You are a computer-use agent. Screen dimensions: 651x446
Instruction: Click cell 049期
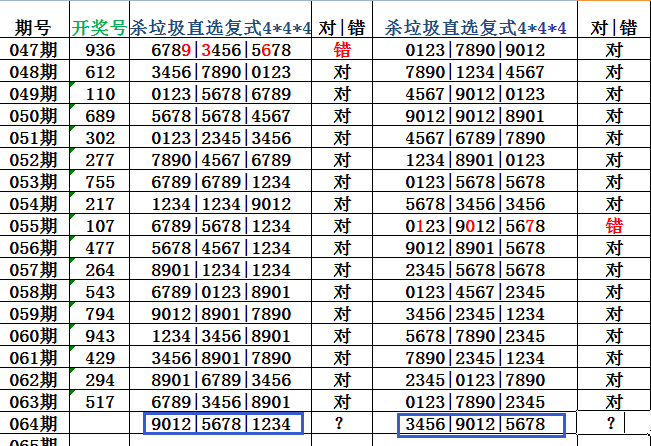33,94
